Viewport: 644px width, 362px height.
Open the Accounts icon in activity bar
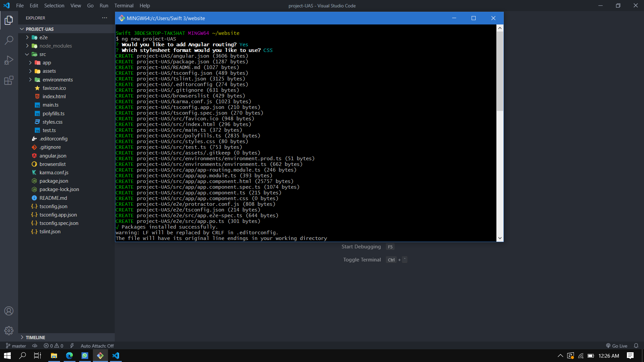pos(9,311)
